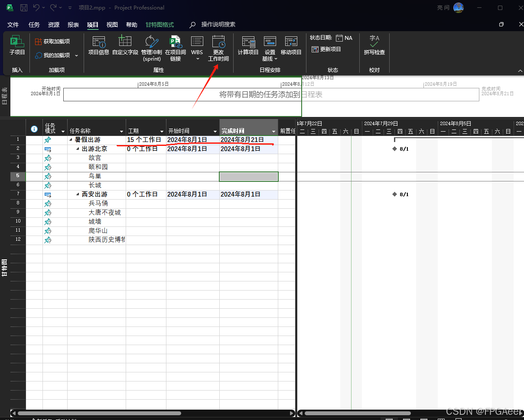Click the timeline bar placeholder text

[x=271, y=94]
